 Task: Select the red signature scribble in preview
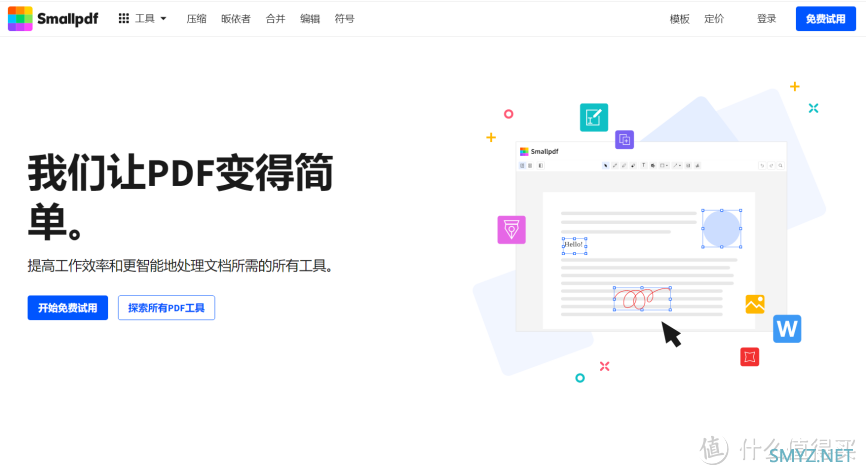click(x=642, y=299)
